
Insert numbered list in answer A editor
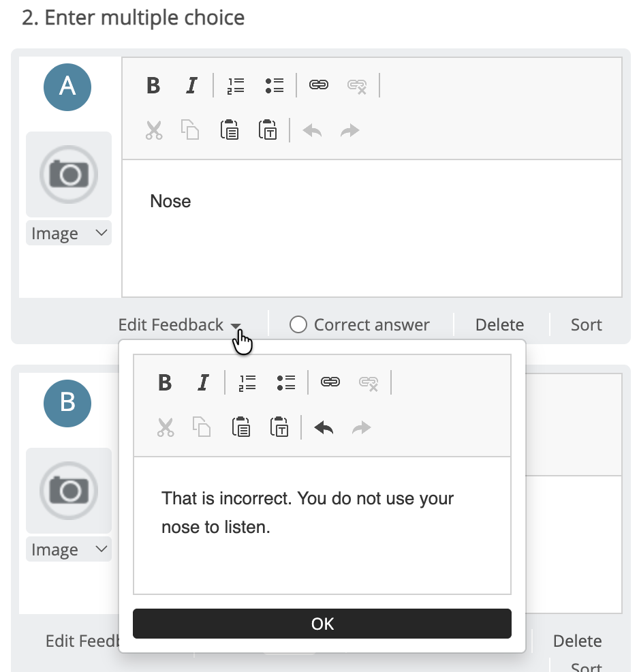coord(236,85)
